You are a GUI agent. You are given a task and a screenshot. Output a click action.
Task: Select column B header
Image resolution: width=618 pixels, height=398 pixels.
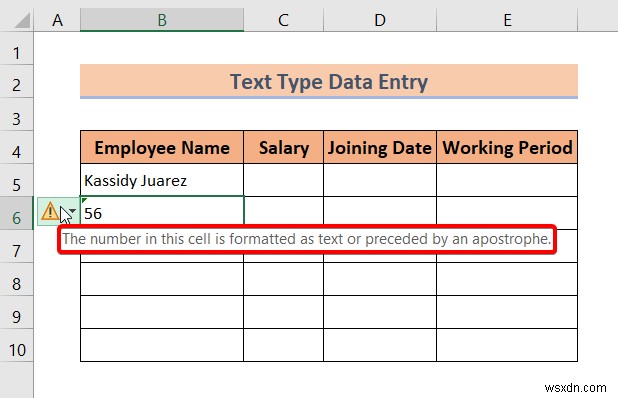(x=162, y=20)
